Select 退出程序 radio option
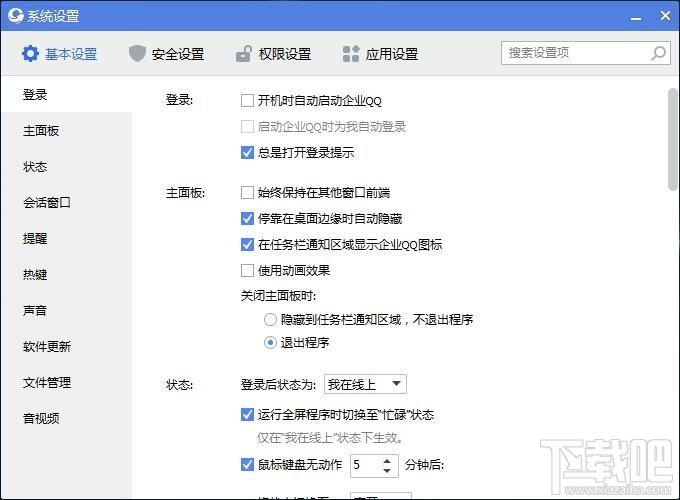The image size is (680, 500). click(x=270, y=343)
